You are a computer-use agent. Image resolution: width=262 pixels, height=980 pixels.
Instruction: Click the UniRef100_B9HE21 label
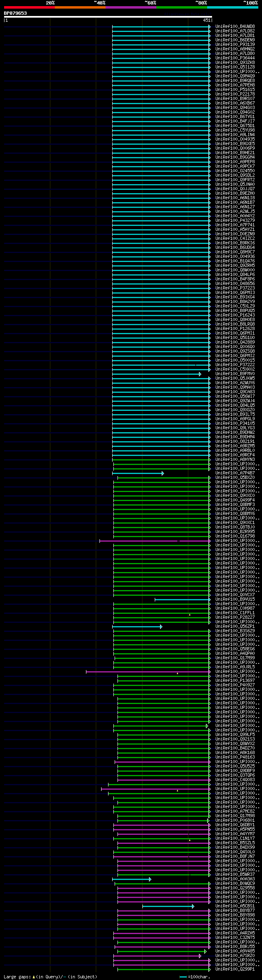point(235,153)
